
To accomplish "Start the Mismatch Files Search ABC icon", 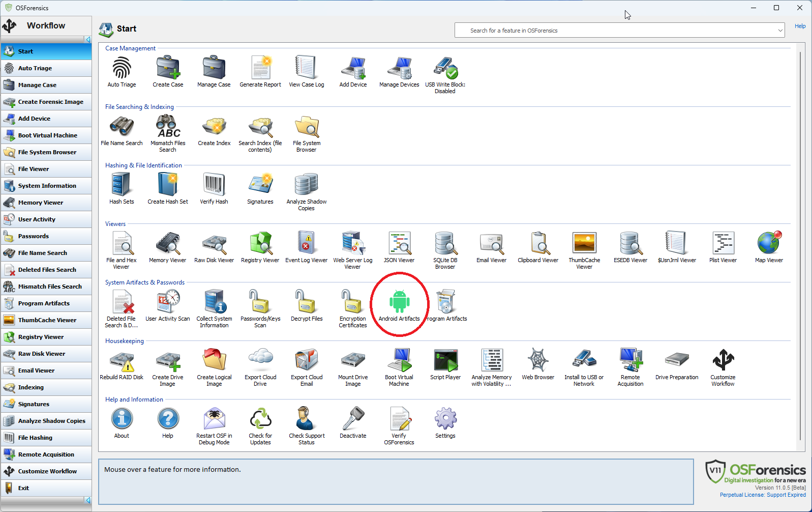I will click(168, 127).
